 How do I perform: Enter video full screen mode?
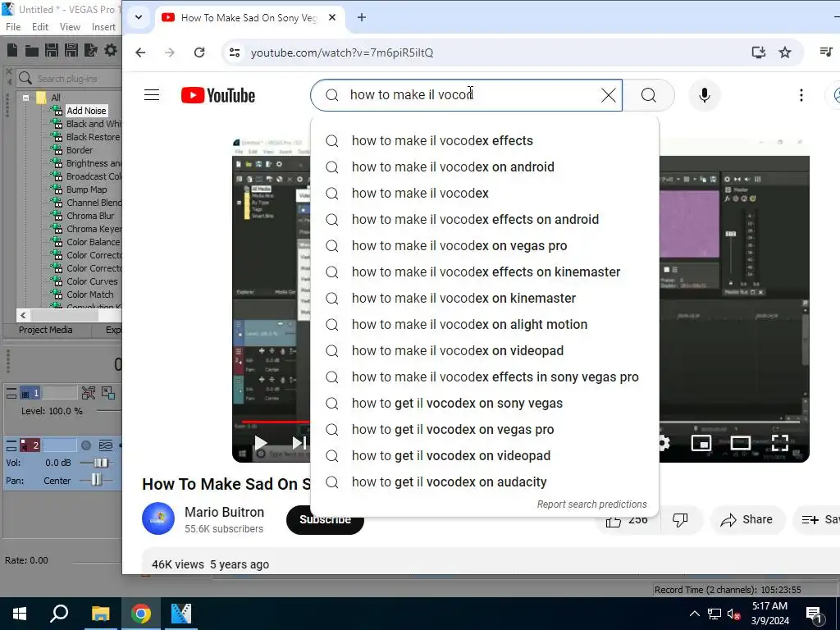tap(780, 443)
